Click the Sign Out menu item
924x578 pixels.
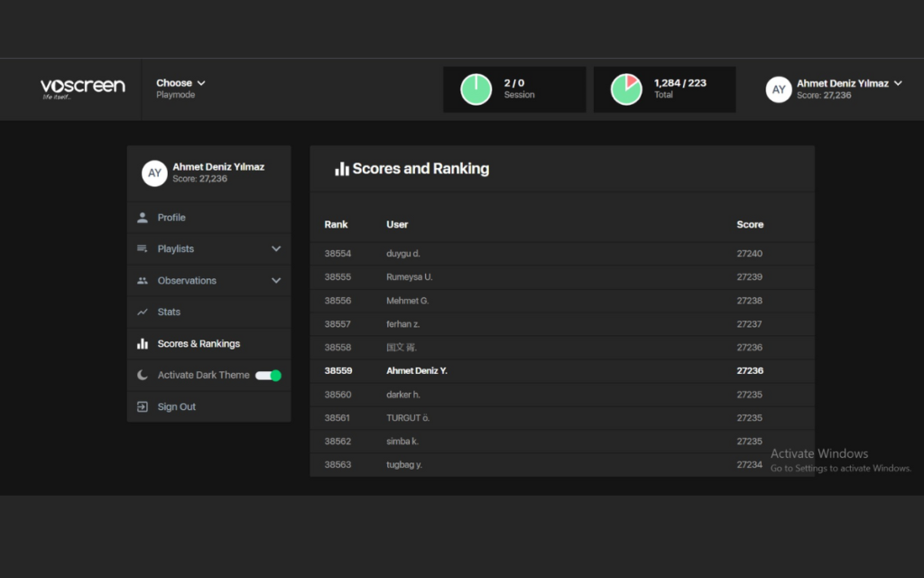(x=209, y=407)
